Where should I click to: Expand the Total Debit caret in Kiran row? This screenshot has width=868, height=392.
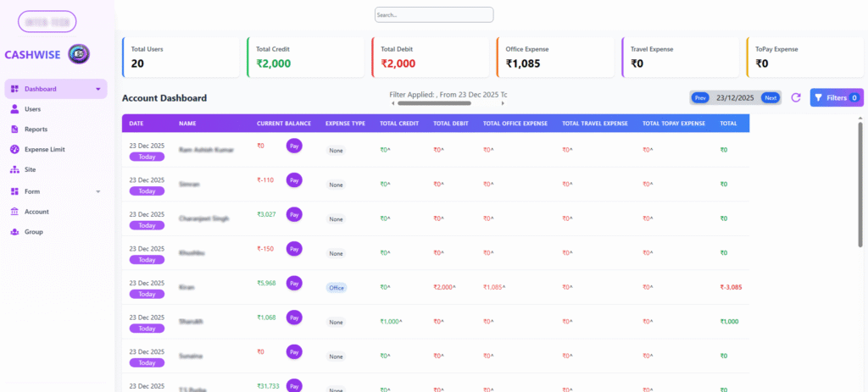pyautogui.click(x=453, y=288)
